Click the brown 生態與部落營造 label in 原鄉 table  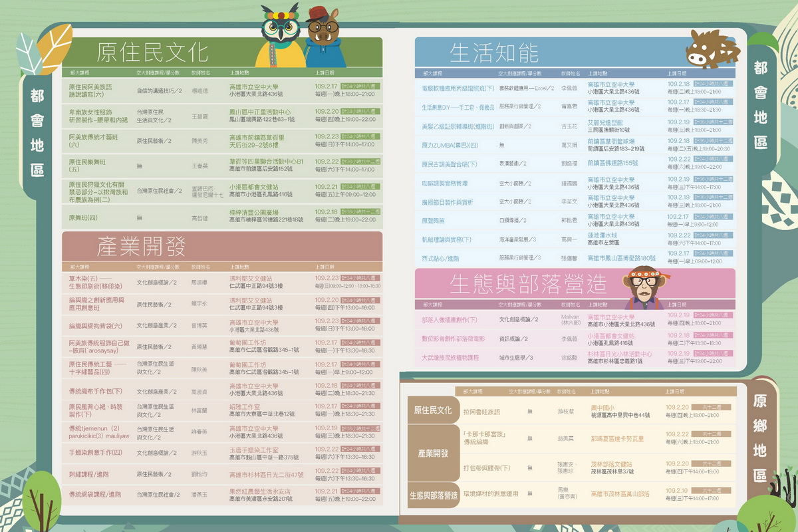(434, 494)
